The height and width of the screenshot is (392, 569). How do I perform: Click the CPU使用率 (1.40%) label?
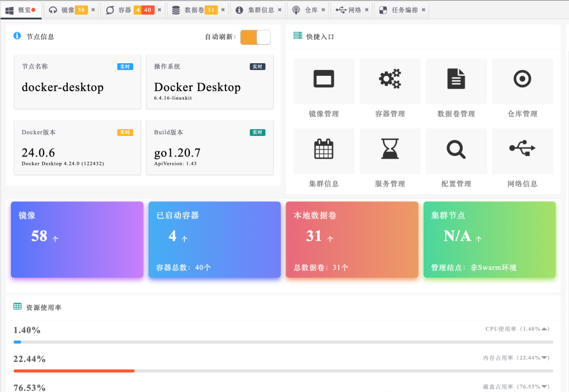pos(517,329)
